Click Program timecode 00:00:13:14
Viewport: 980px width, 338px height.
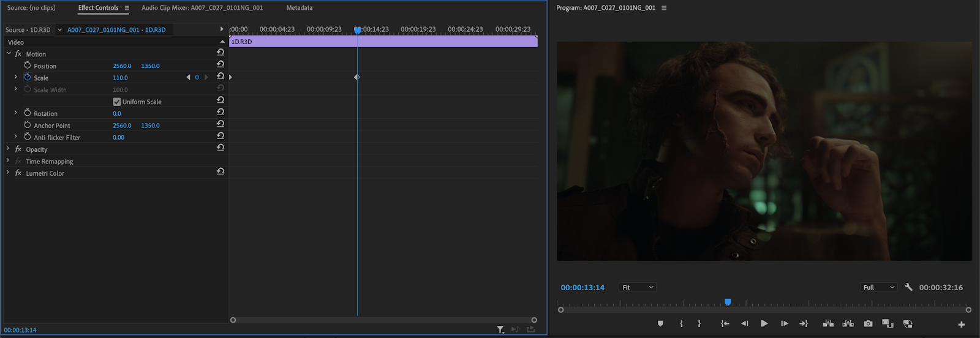click(582, 287)
